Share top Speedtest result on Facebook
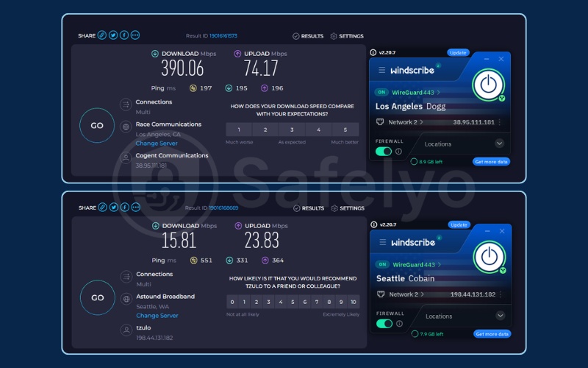The image size is (588, 368). [124, 35]
